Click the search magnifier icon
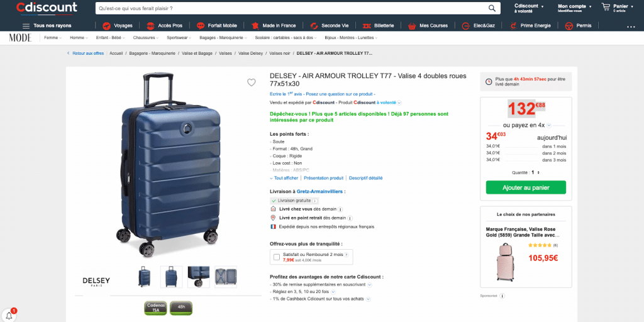This screenshot has width=644, height=322. point(492,8)
